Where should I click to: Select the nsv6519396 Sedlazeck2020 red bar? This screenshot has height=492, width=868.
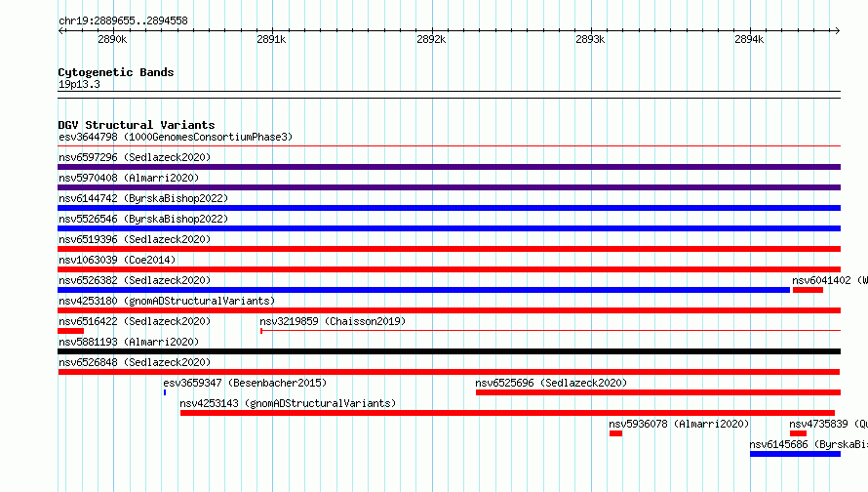[x=449, y=249]
